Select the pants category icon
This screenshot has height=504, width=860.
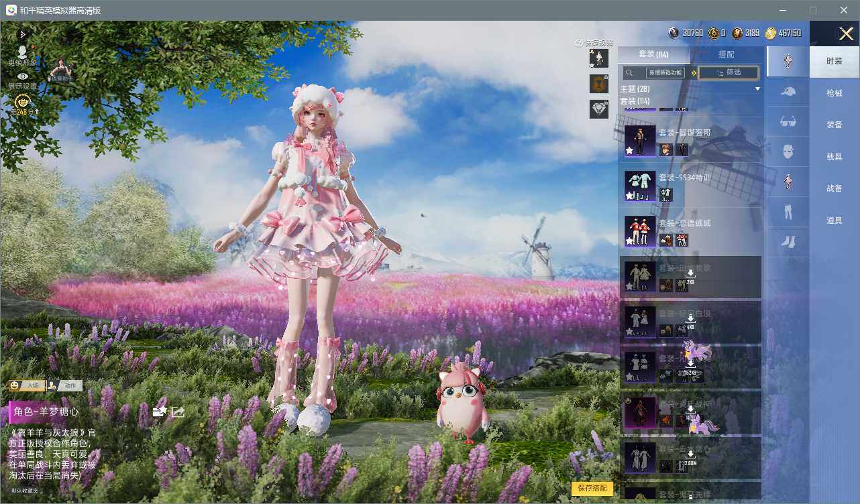point(788,212)
